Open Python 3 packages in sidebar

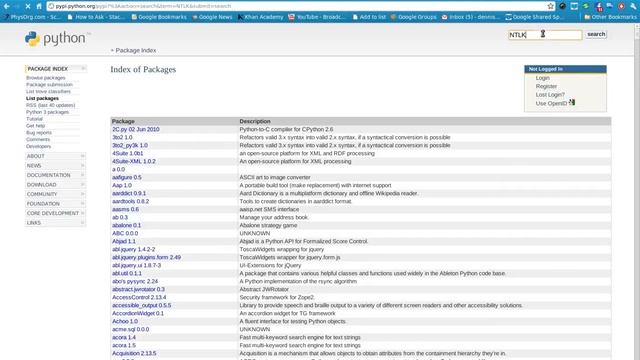click(47, 112)
